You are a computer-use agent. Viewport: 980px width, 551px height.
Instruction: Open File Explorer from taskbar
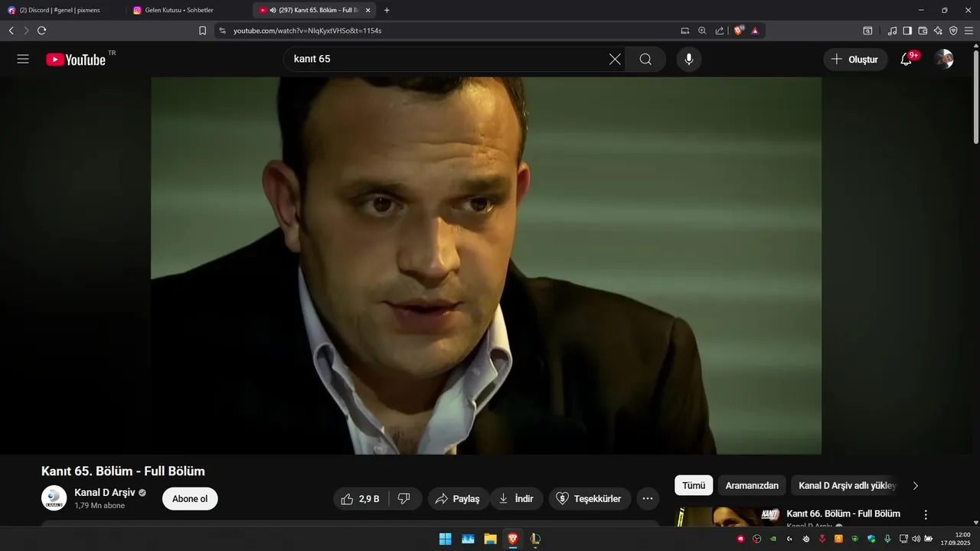pos(490,539)
